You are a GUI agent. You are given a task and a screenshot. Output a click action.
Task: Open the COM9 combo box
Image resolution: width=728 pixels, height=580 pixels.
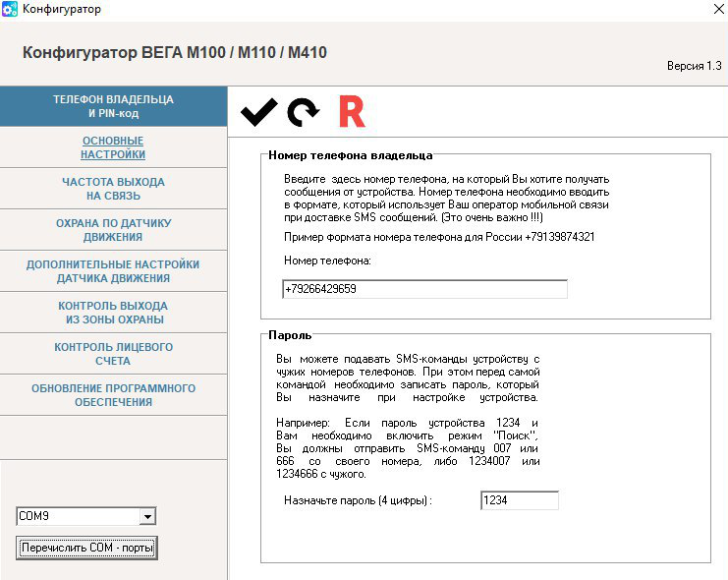pos(86,516)
